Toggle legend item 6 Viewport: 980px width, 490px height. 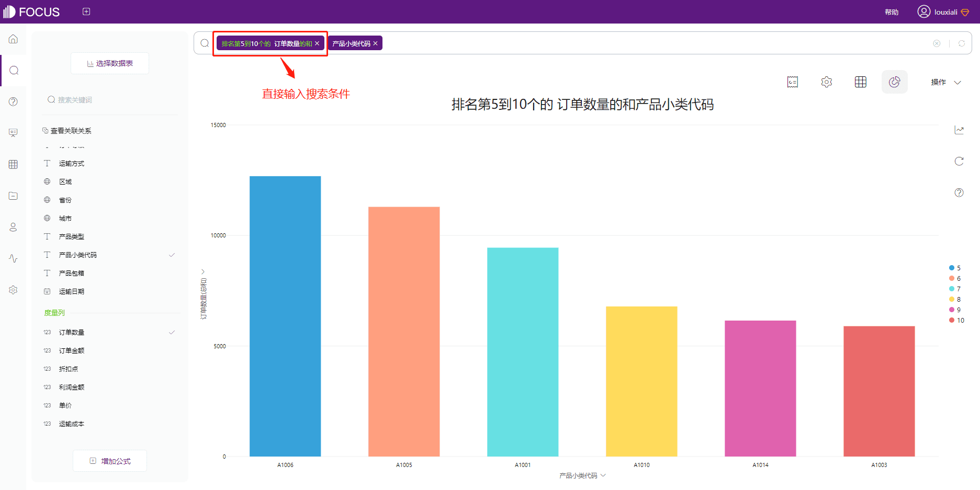(x=955, y=278)
